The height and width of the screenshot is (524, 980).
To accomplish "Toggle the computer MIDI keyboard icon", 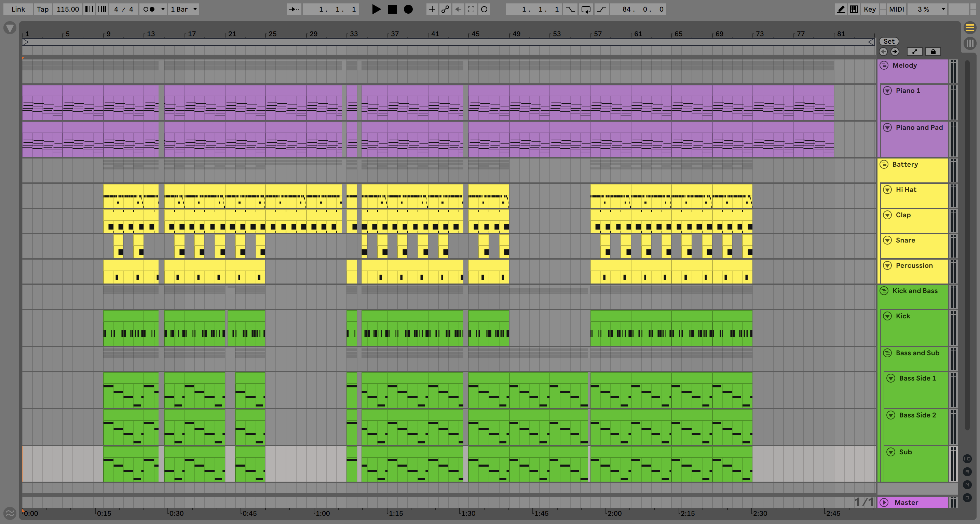I will pos(854,9).
